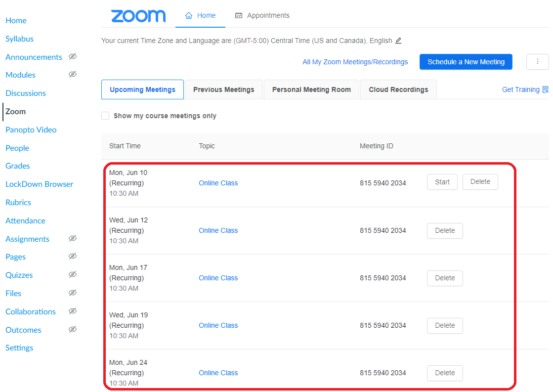Toggle visibility icon beside Quizzes
This screenshot has height=392, width=553.
click(x=73, y=275)
